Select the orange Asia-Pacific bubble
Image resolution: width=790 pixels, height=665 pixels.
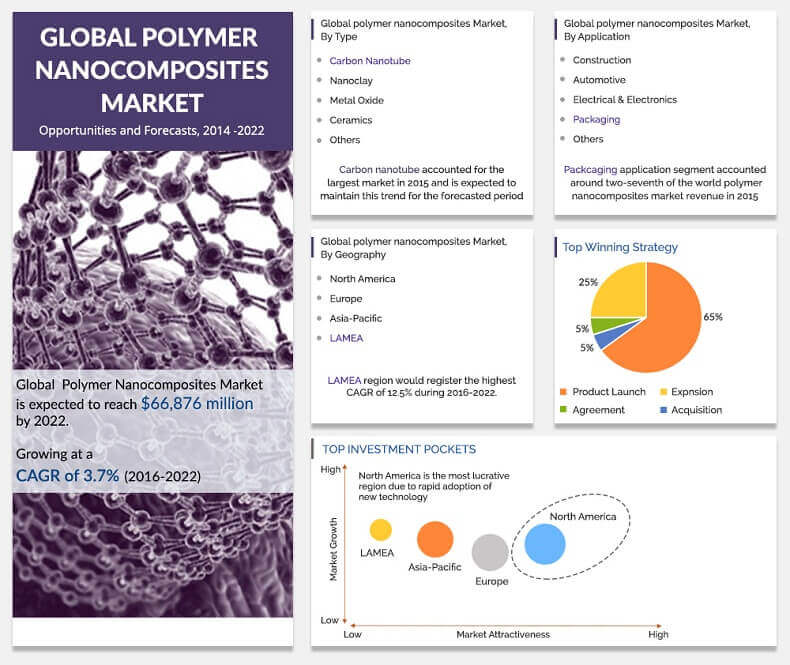pos(435,539)
